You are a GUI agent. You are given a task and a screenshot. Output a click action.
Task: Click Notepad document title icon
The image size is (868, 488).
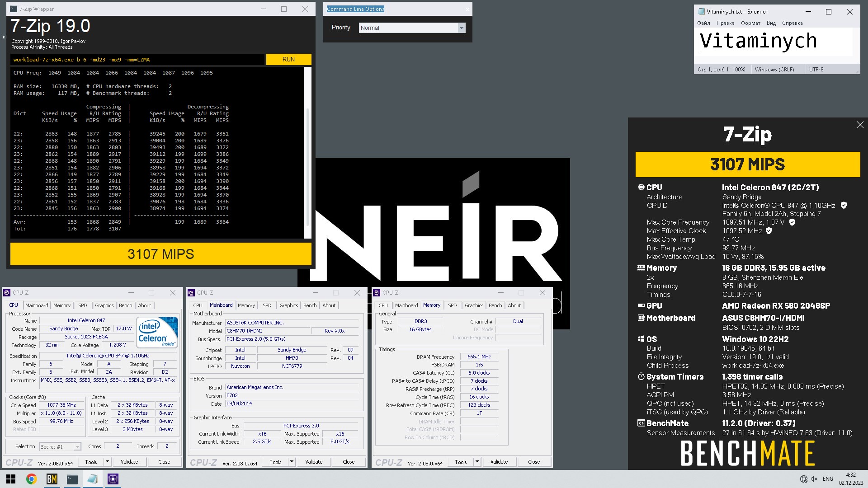tap(701, 12)
